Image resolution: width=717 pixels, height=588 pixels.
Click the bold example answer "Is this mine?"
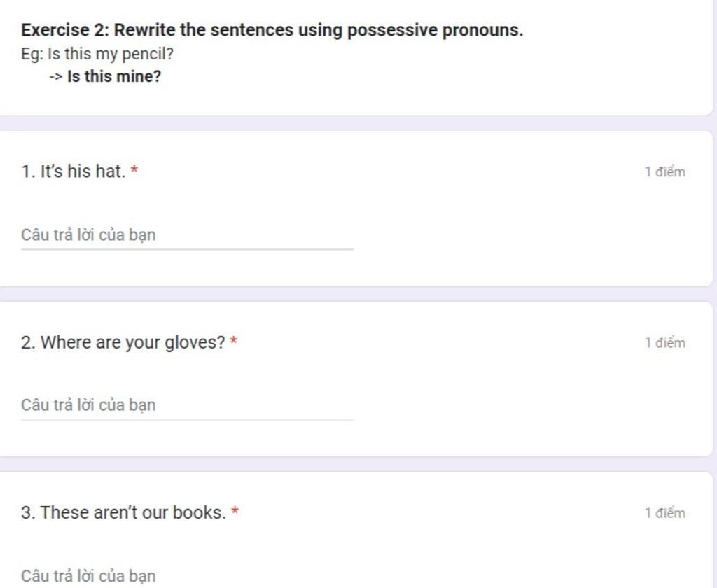(114, 76)
